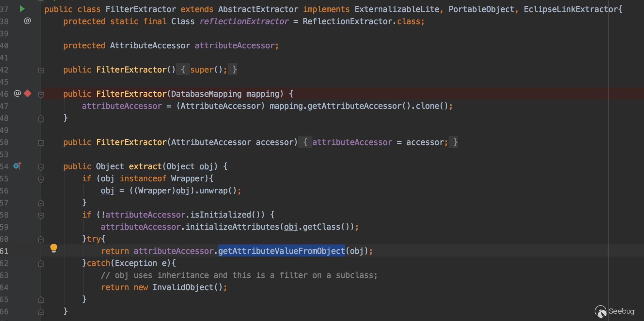Click the green run arrow beside FilterExtractor class
Image resolution: width=644 pixels, height=321 pixels.
point(22,9)
